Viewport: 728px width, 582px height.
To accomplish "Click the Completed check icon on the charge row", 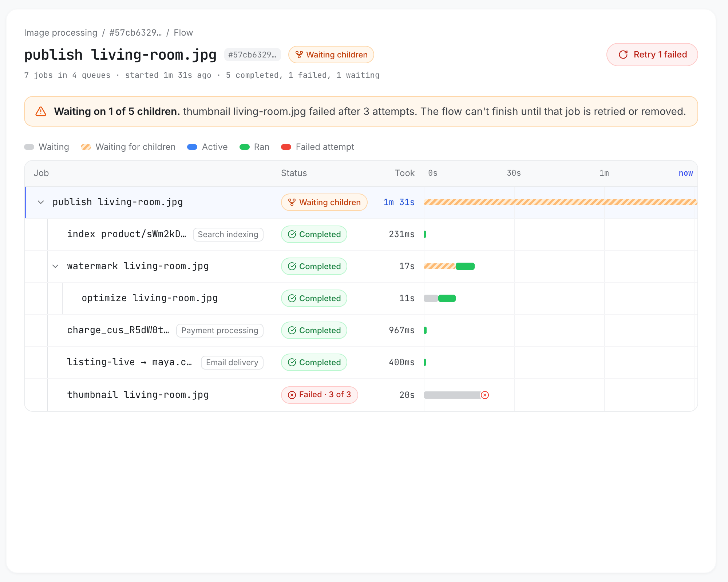I will click(292, 330).
